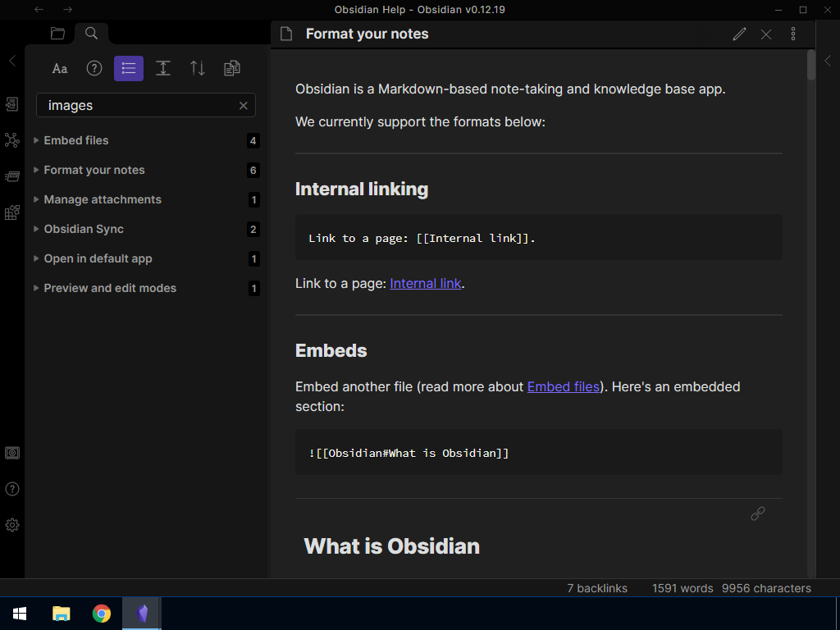The image size is (840, 630).
Task: Click the What is Obsidian heading
Action: [391, 546]
